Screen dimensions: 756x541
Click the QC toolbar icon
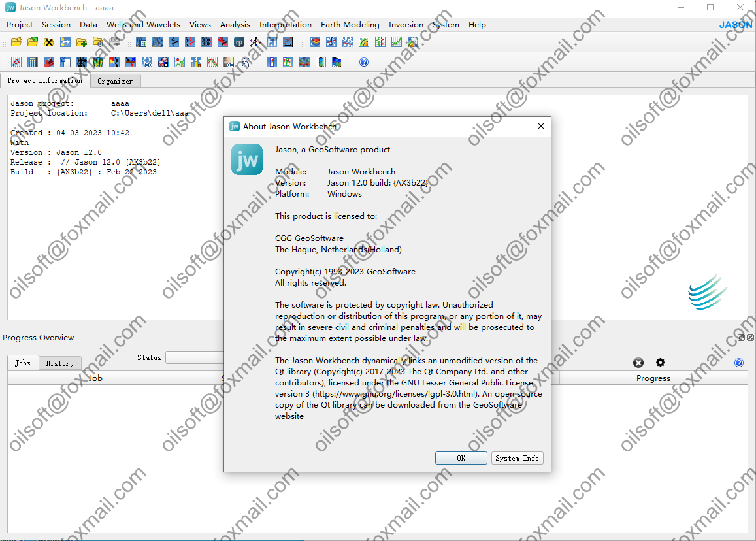(229, 62)
